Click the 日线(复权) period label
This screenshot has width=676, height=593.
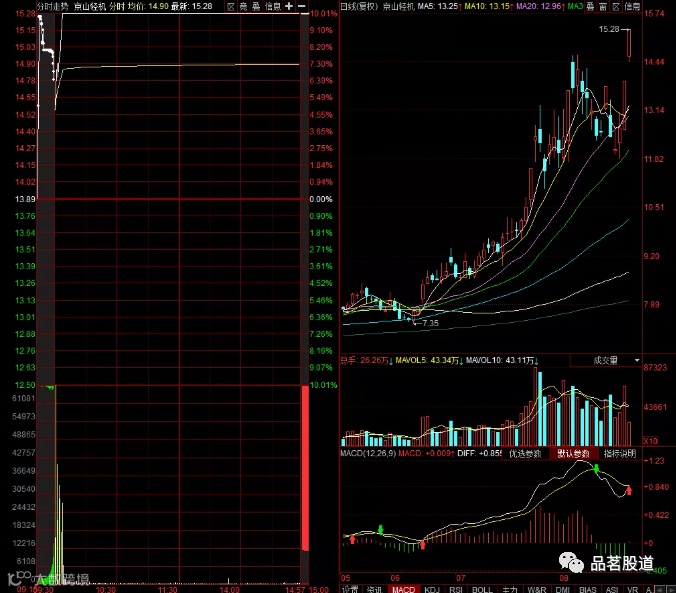359,6
